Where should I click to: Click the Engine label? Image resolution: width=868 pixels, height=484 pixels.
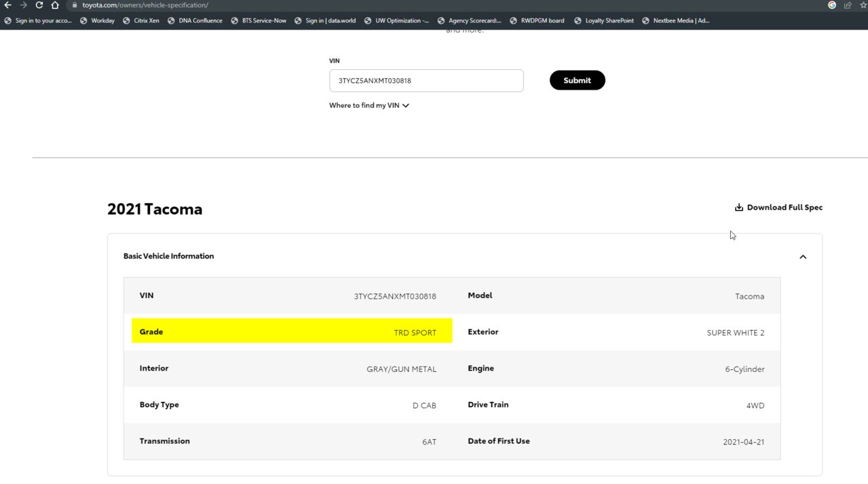481,368
